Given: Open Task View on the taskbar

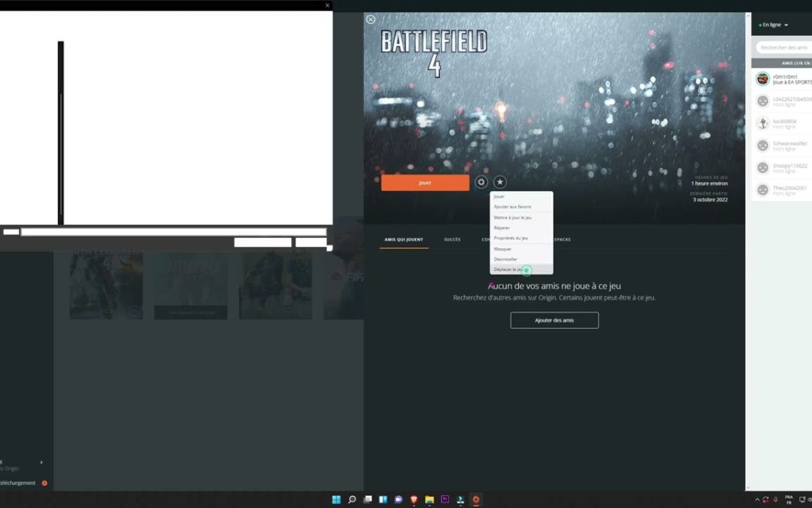Looking at the screenshot, I should [368, 500].
